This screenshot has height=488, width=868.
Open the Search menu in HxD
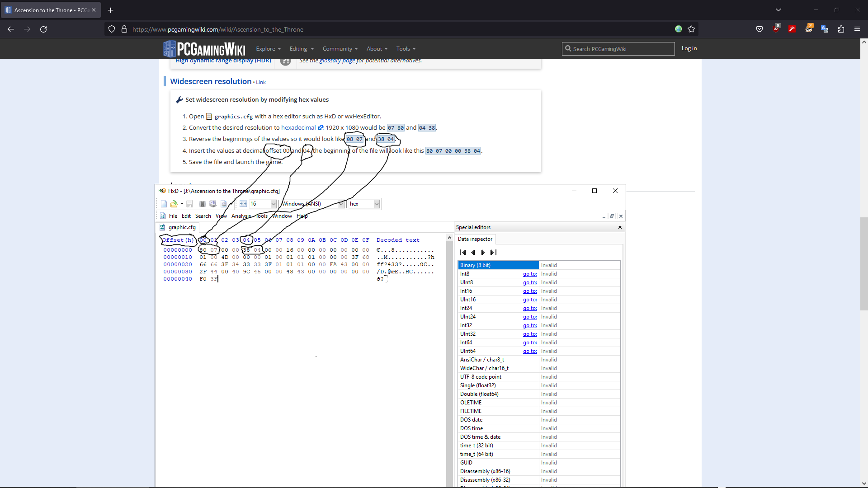tap(203, 216)
